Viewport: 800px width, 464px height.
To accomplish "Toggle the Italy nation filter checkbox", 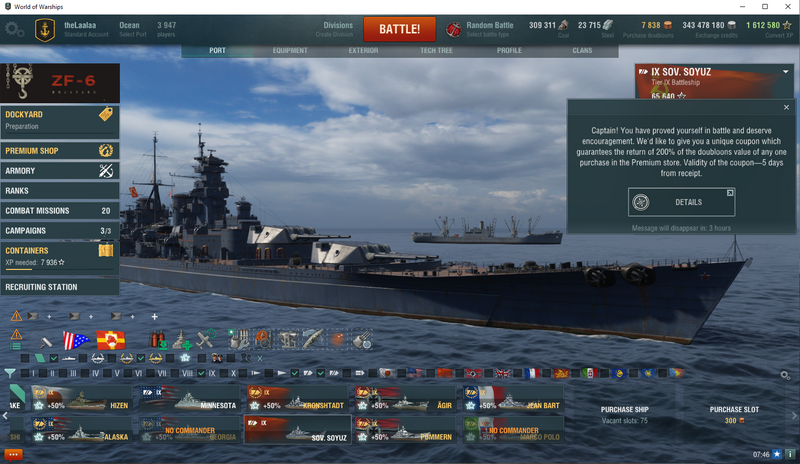I will (576, 374).
